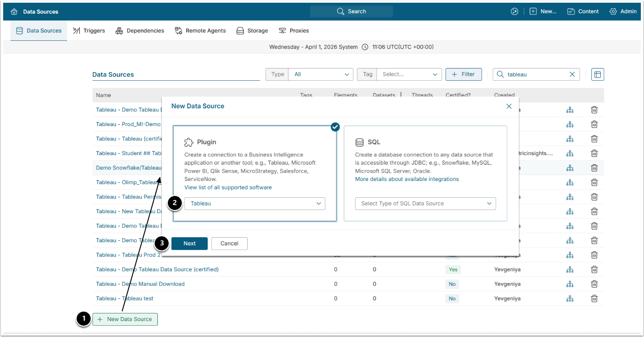Click the New Data Source button
The height and width of the screenshot is (337, 644).
tap(125, 319)
